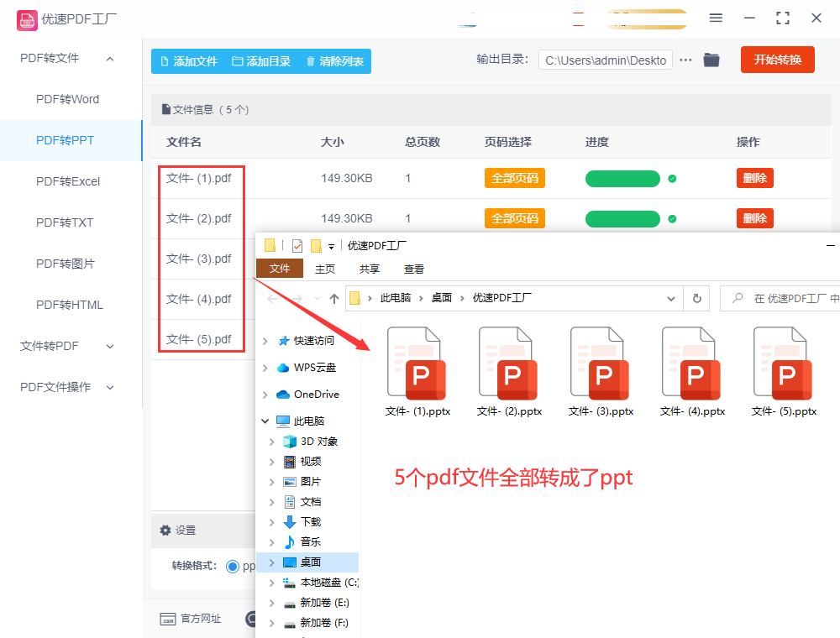Open the 主页 tab in Explorer window
This screenshot has width=840, height=638.
tap(324, 269)
